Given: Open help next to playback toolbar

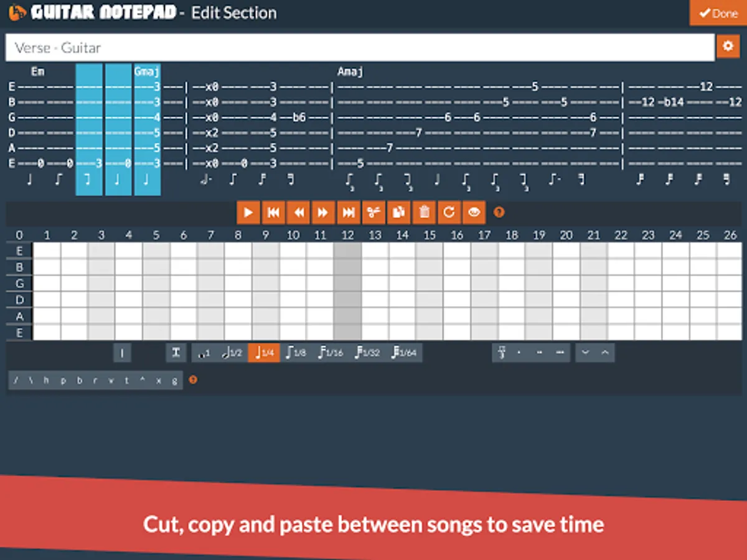Looking at the screenshot, I should click(499, 212).
